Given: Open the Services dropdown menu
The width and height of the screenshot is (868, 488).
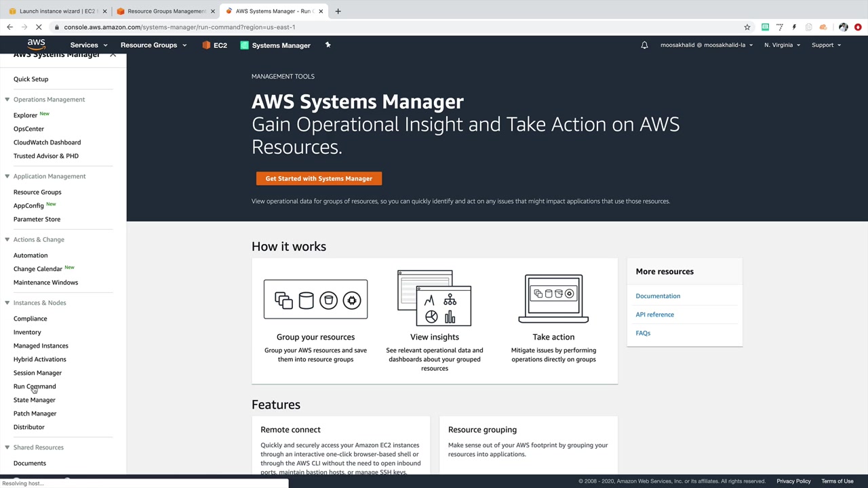Looking at the screenshot, I should 88,45.
